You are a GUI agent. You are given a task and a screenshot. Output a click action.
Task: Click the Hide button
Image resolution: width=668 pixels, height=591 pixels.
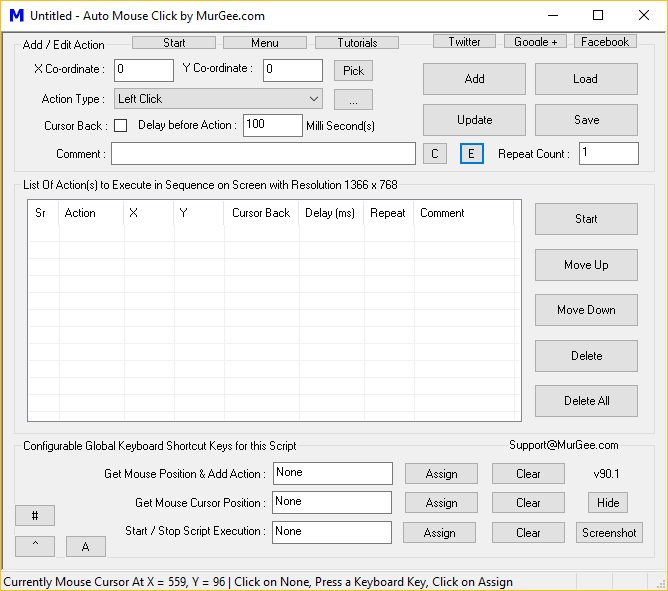pyautogui.click(x=608, y=503)
